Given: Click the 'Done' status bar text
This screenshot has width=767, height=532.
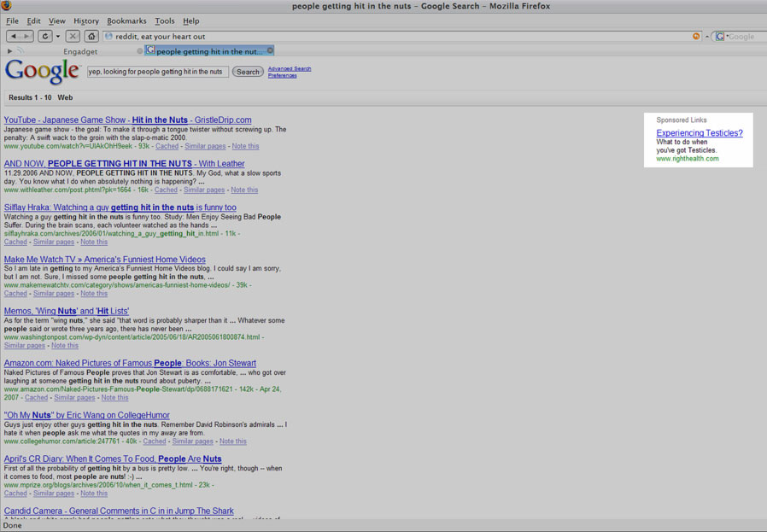Looking at the screenshot, I should point(12,526).
